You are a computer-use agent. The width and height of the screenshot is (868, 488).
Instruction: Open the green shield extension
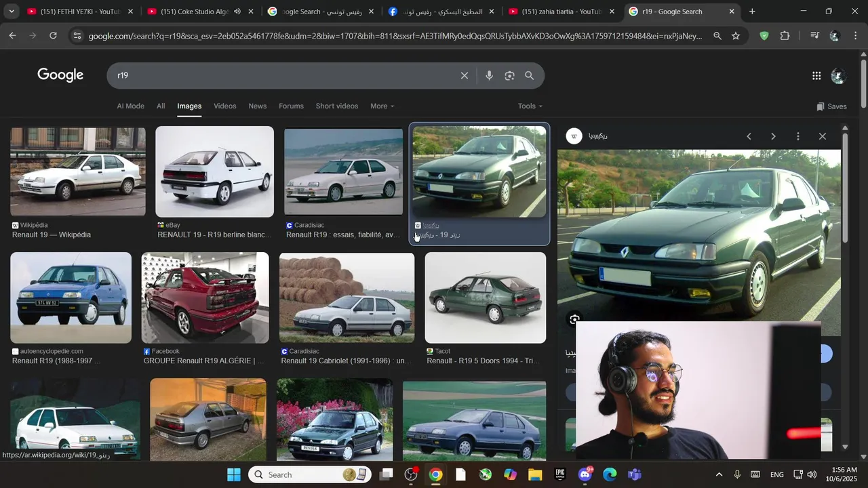(x=764, y=36)
